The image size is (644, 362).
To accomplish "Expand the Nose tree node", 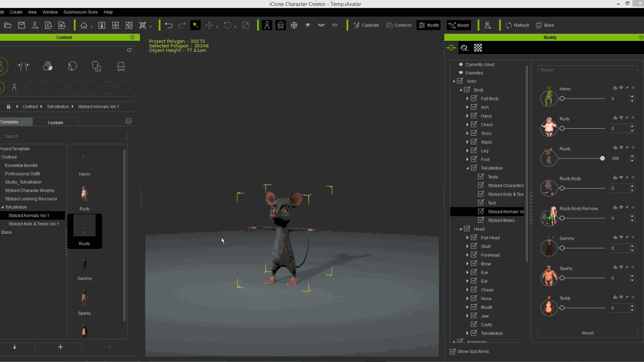I will click(x=467, y=299).
